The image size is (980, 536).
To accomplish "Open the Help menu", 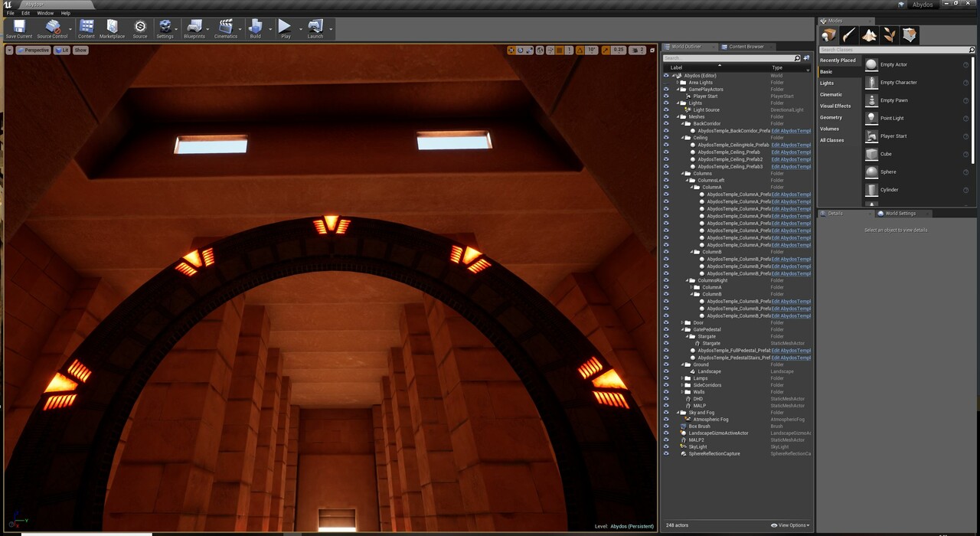I will [x=65, y=13].
